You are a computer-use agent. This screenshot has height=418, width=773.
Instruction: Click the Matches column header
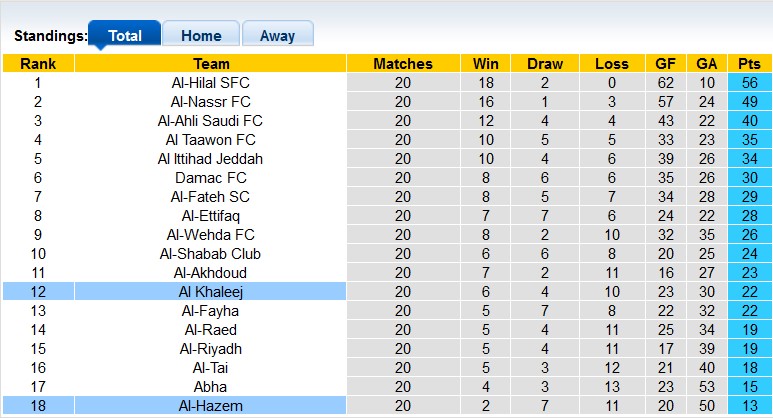[403, 64]
